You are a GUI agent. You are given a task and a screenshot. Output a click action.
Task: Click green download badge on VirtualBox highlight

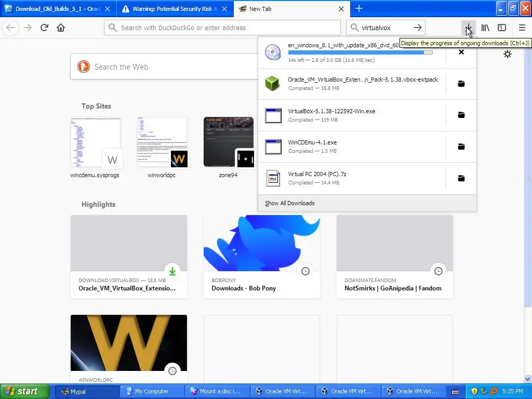pyautogui.click(x=172, y=271)
